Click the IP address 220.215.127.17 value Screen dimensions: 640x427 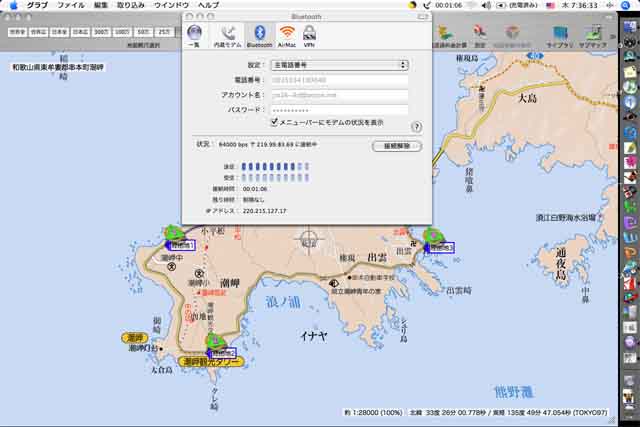(264, 211)
